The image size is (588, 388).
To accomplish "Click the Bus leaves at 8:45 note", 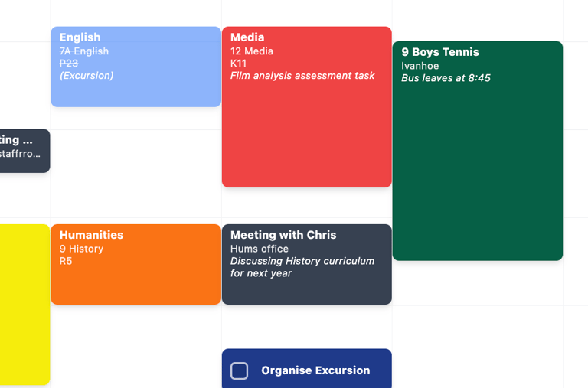I will click(446, 78).
